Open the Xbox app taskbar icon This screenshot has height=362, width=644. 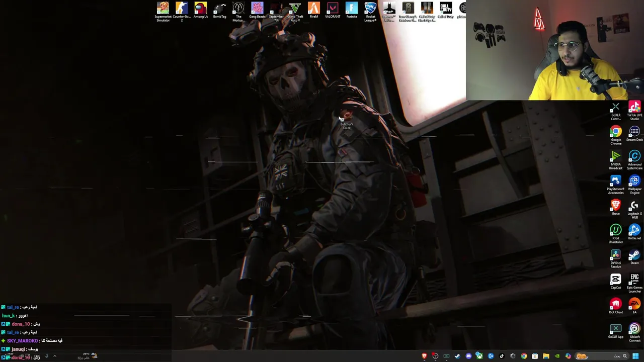point(479,356)
